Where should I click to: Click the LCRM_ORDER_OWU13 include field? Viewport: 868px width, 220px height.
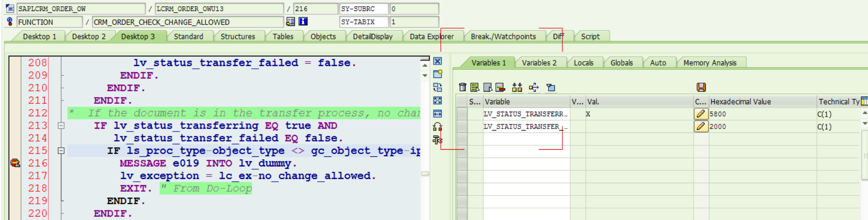(x=219, y=9)
